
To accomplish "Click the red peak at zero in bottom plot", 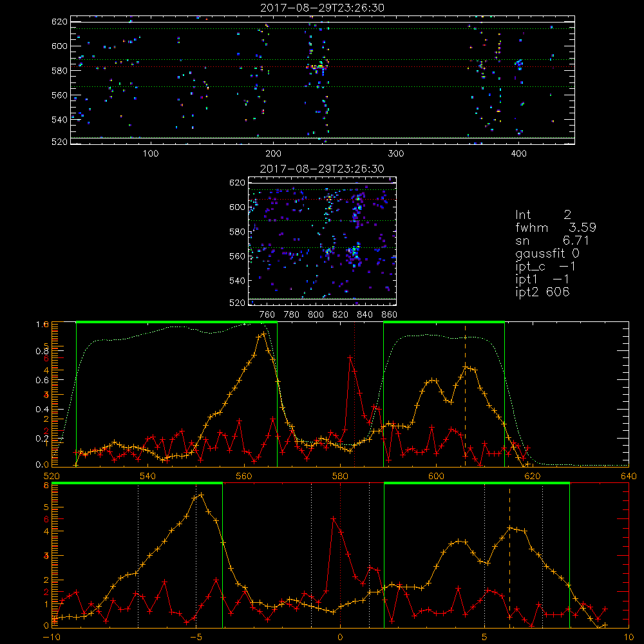I will pyautogui.click(x=333, y=518).
